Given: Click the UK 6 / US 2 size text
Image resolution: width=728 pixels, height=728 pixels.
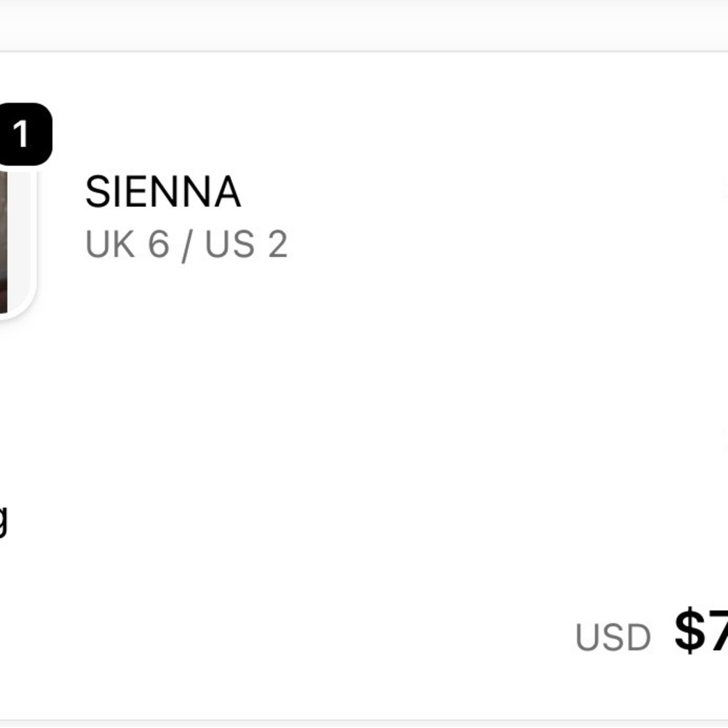Looking at the screenshot, I should click(186, 245).
